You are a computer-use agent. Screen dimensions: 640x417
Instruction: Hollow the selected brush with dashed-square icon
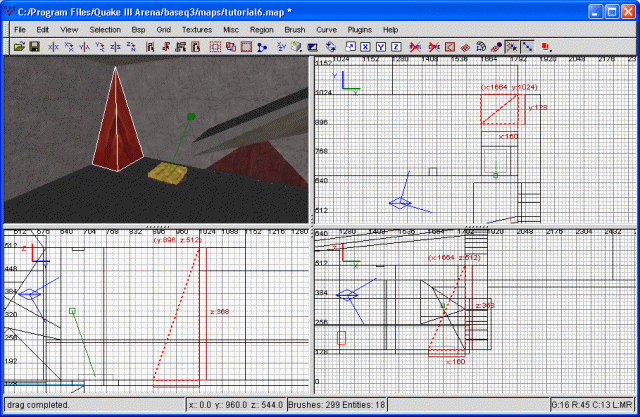[215, 47]
